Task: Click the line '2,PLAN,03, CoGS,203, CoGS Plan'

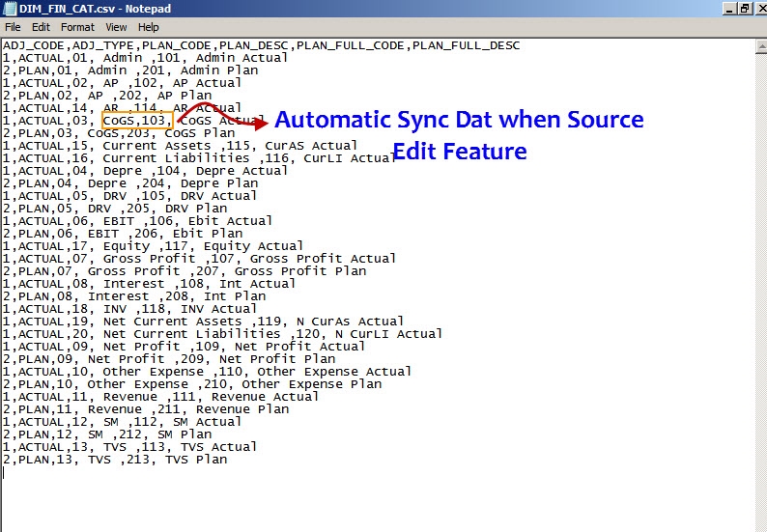Action: (x=119, y=133)
